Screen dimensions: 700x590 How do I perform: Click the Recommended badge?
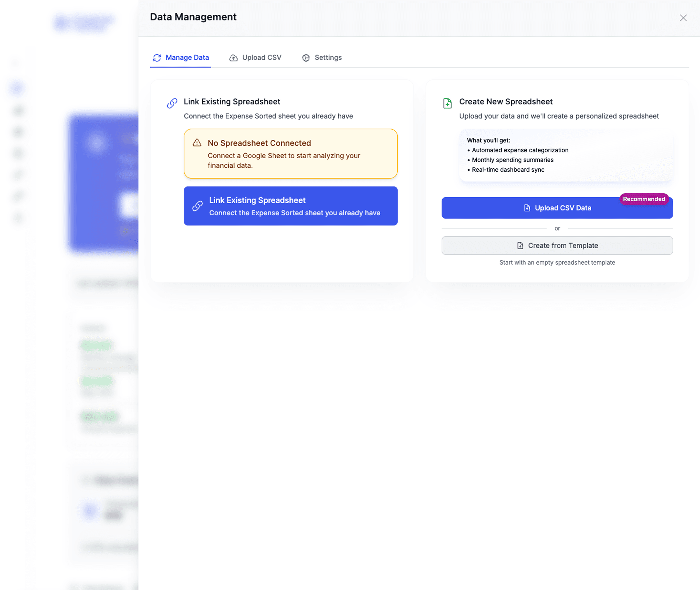tap(644, 199)
